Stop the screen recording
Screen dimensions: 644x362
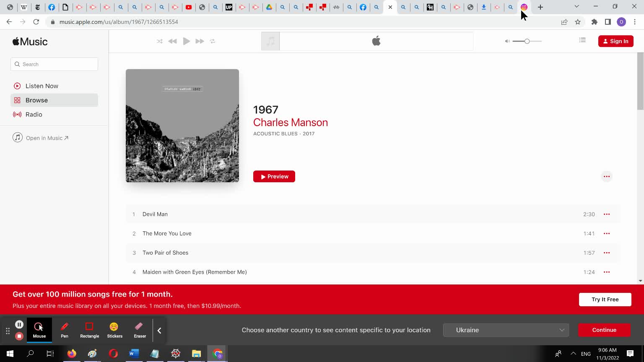pyautogui.click(x=19, y=336)
